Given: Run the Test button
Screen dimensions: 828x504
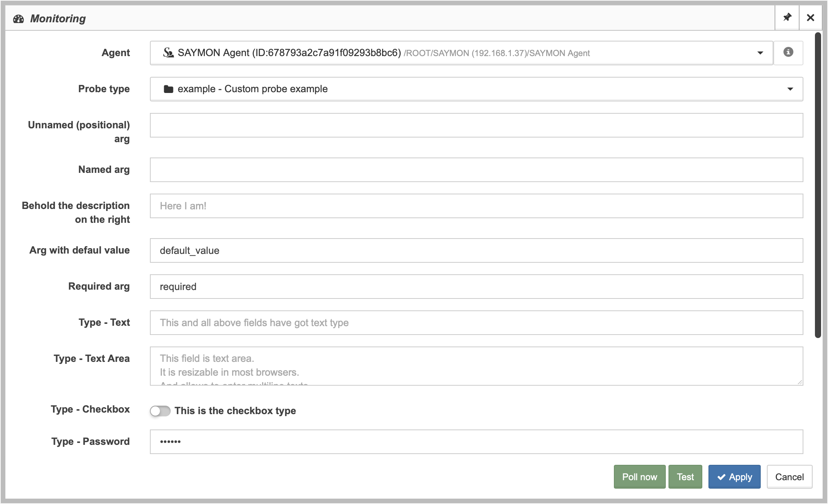Looking at the screenshot, I should pos(685,477).
